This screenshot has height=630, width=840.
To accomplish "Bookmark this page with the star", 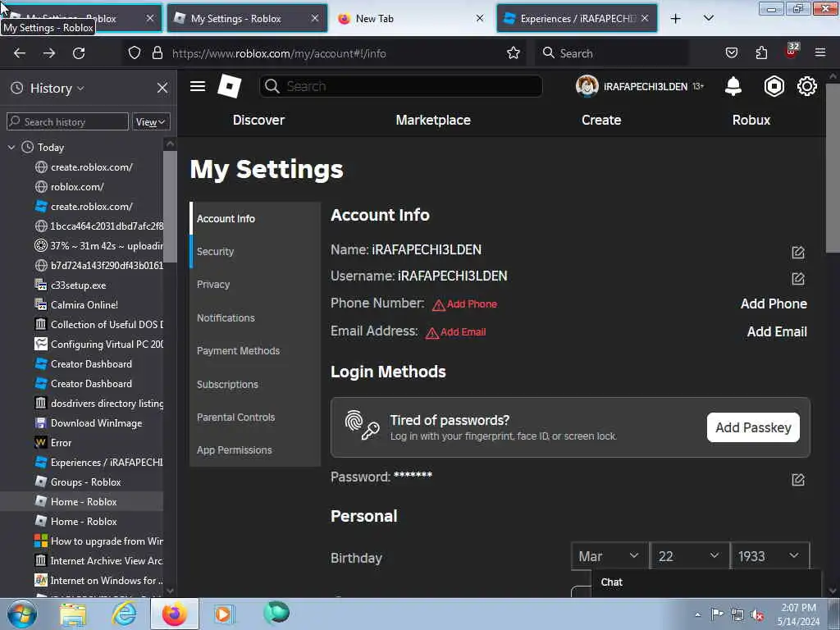I will 514,53.
